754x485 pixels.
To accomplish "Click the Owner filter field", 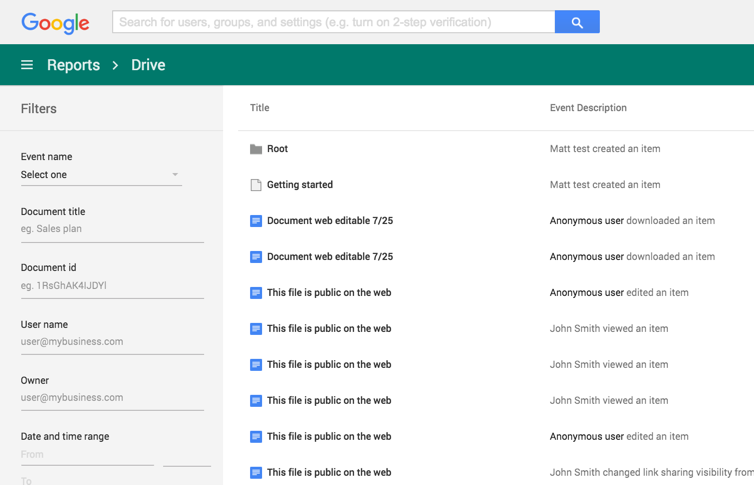I will point(112,398).
